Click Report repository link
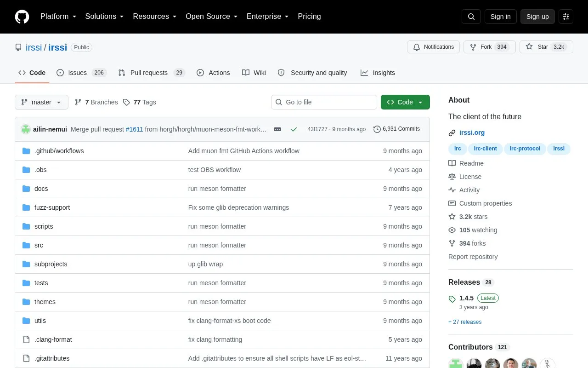The width and height of the screenshot is (588, 368). click(x=473, y=257)
